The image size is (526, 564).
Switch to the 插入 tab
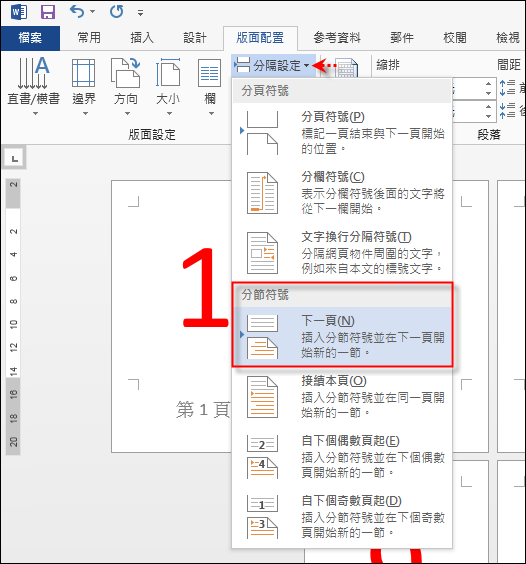142,38
